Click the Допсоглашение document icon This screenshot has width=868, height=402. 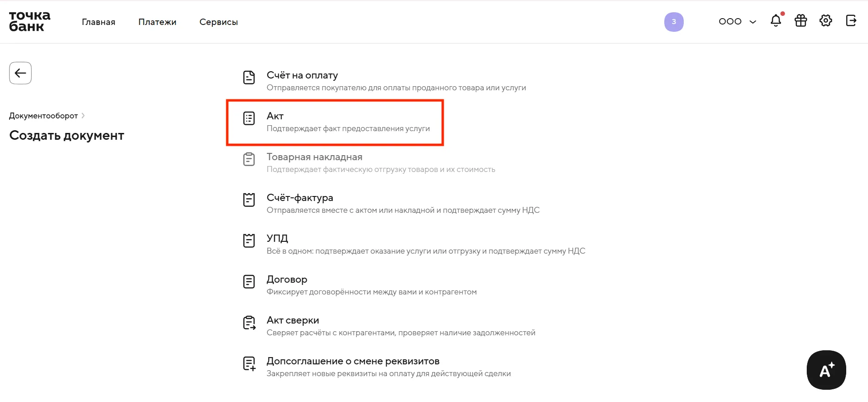point(249,363)
